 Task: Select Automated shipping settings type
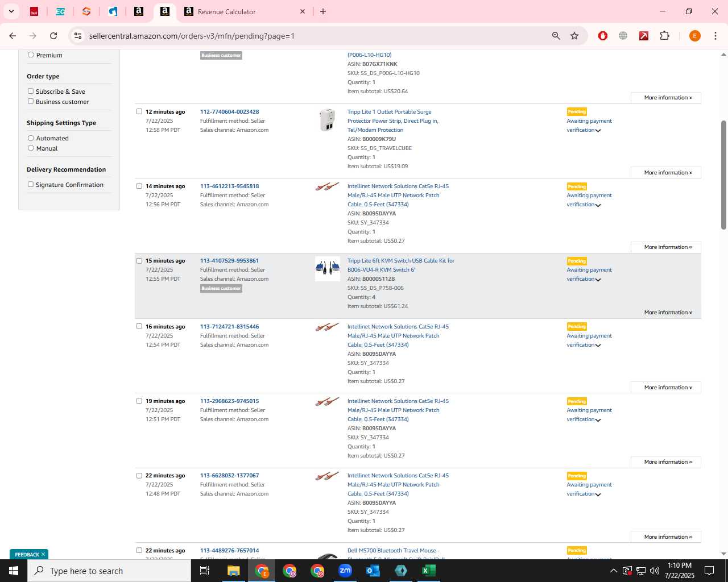click(31, 138)
